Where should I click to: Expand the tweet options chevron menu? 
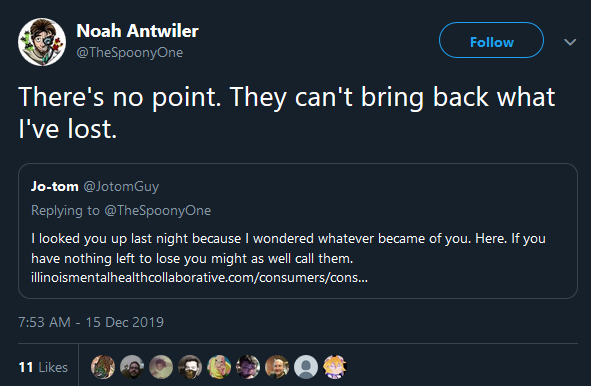tap(570, 42)
